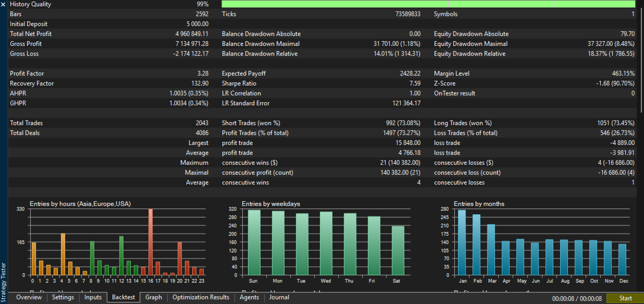Select the Sun bar in weekdays chart
Viewport: 644px width, 304px height.
pos(254,242)
